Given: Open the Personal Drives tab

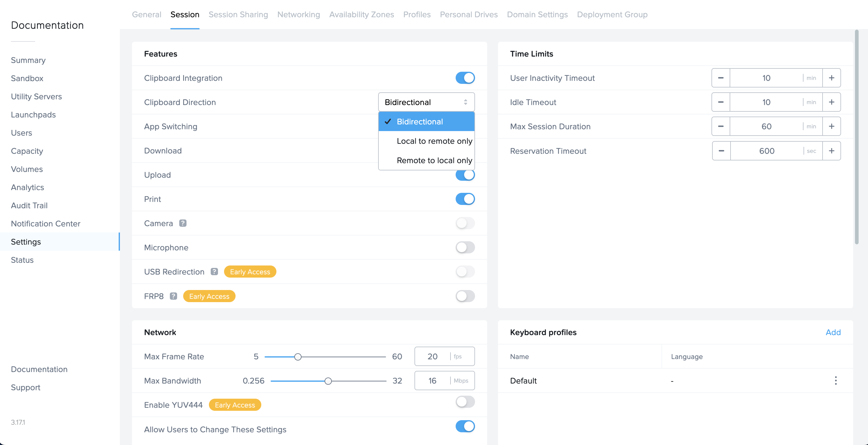Looking at the screenshot, I should click(x=469, y=15).
